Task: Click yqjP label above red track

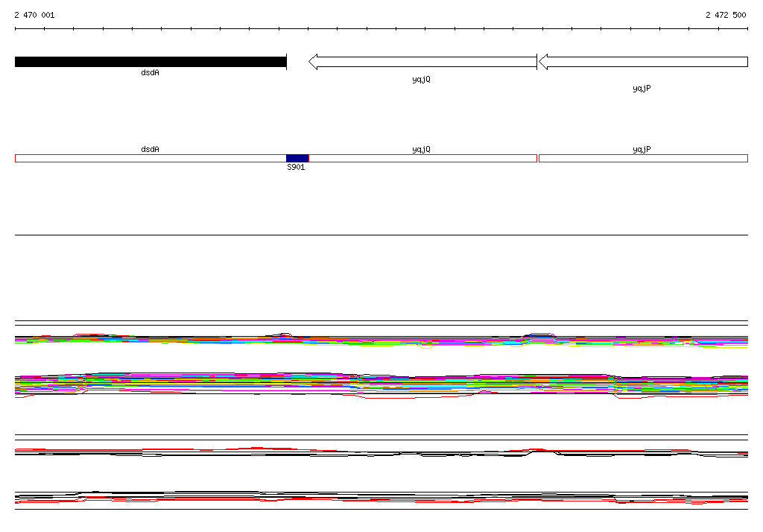Action: (642, 150)
